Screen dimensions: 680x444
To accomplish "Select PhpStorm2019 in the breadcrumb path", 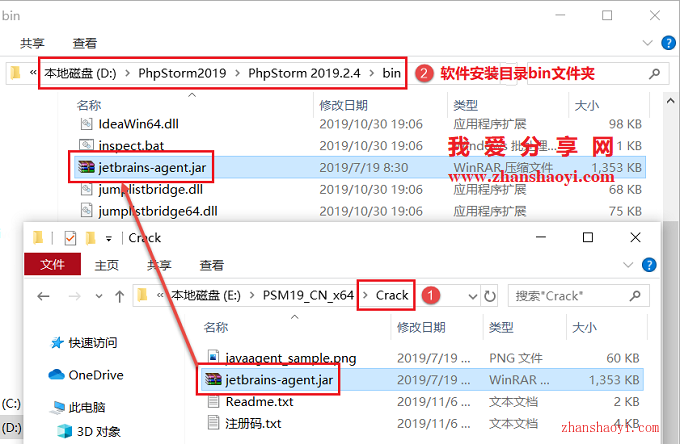I will click(x=182, y=73).
